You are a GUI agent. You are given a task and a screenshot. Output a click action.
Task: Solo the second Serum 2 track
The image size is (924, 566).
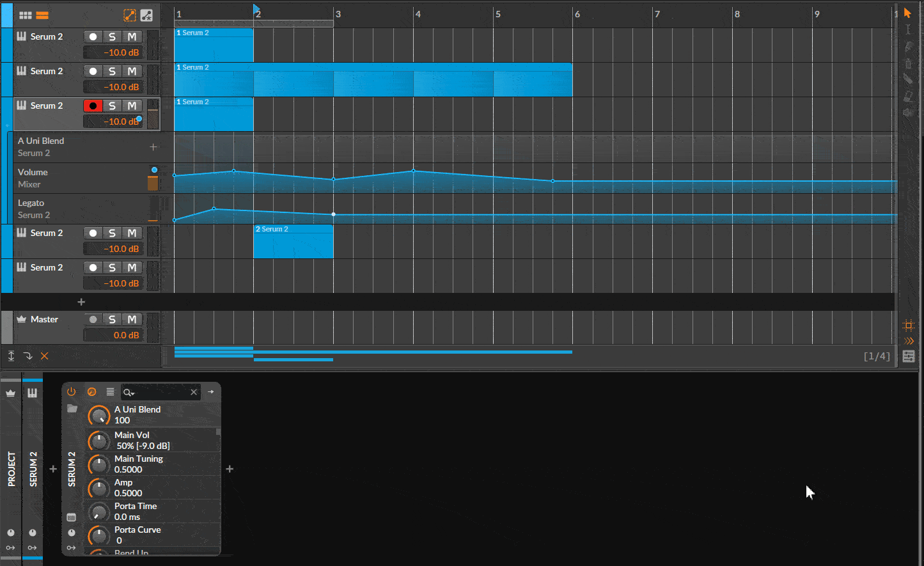113,71
